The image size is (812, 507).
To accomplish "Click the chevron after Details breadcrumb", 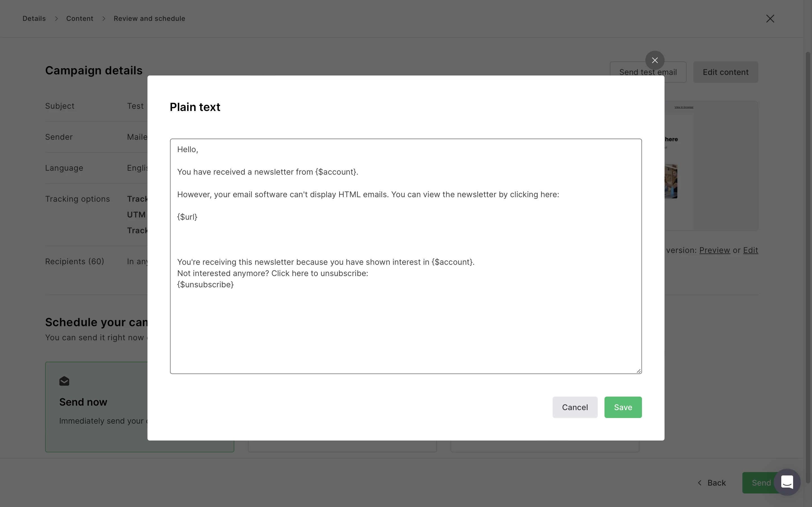I will (x=56, y=19).
